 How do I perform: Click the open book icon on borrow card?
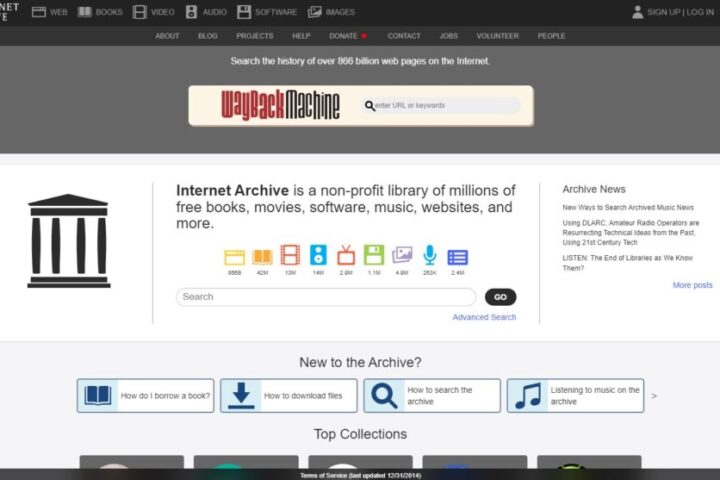pyautogui.click(x=98, y=395)
